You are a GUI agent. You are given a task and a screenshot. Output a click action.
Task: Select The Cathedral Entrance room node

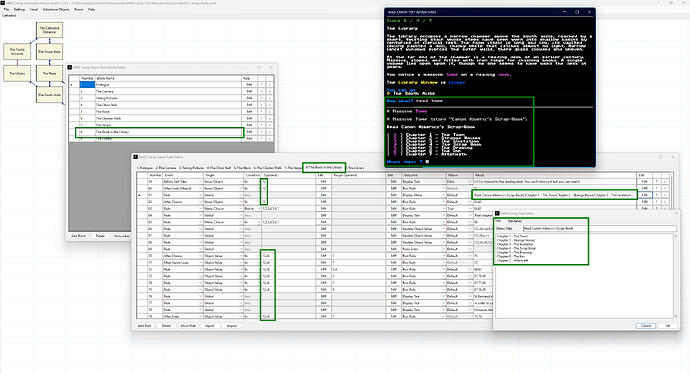[x=49, y=30]
